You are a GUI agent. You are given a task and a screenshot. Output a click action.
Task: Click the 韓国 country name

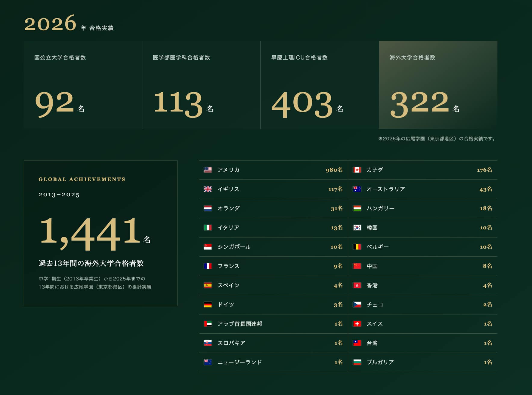click(x=372, y=228)
